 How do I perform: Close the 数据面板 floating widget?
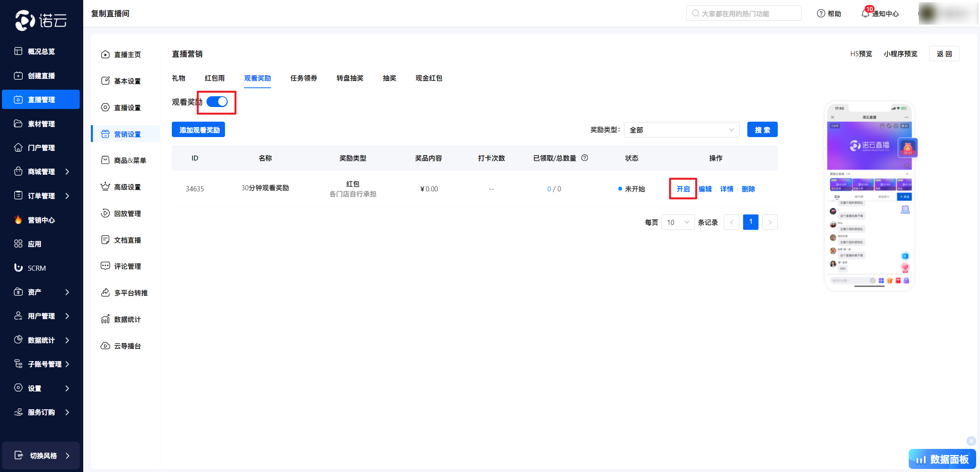tap(971, 441)
